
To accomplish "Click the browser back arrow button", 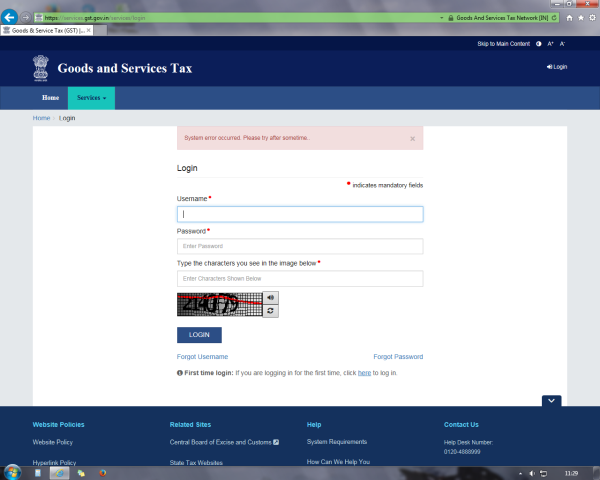I will pyautogui.click(x=10, y=18).
